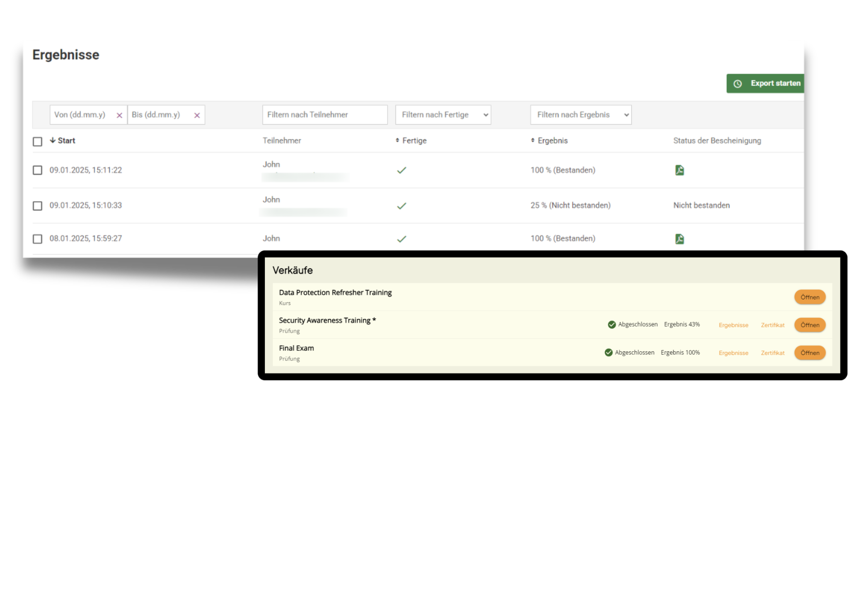Expand the Filtern nach Ergebnis dropdown
The width and height of the screenshot is (868, 614).
click(x=581, y=115)
